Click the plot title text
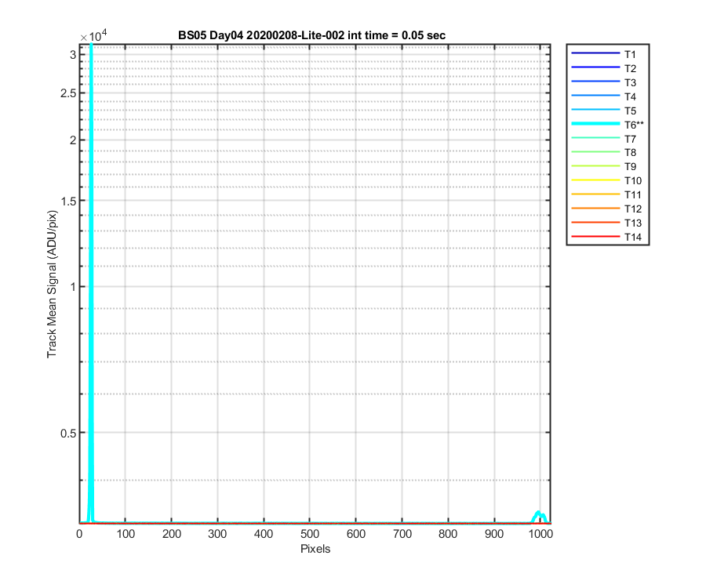 311,35
